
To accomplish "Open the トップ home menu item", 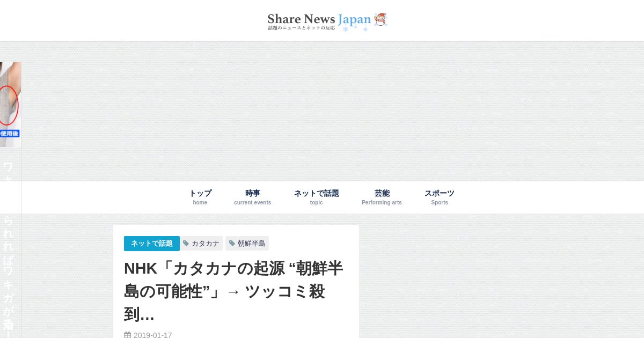I will [x=200, y=197].
